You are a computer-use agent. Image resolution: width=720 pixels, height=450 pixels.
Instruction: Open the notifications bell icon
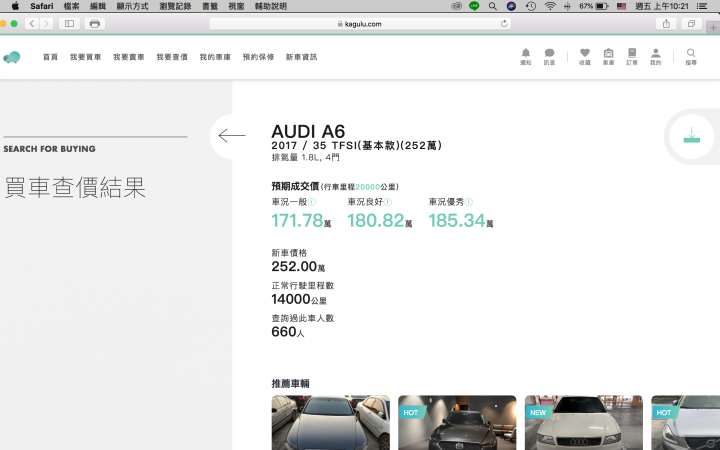click(x=526, y=56)
